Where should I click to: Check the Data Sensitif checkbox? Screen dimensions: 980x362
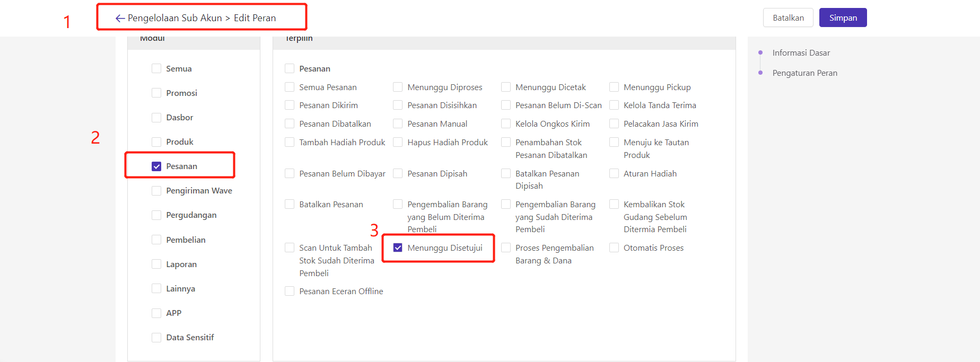[156, 338]
